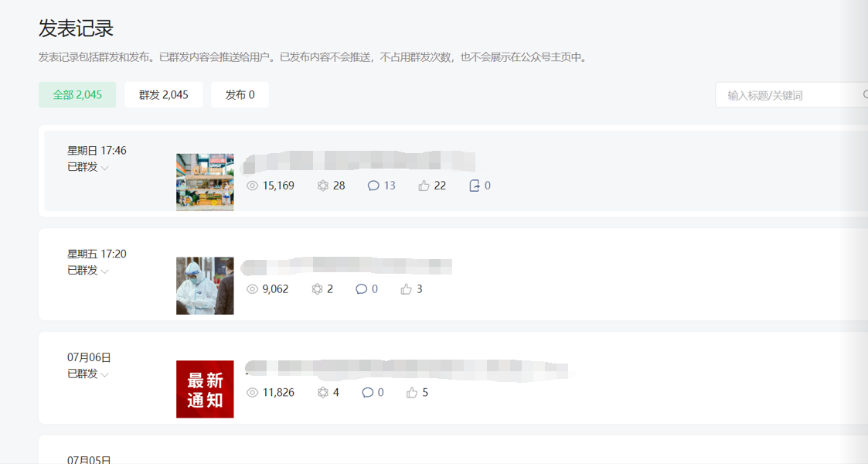Click the 输入标题/关键词 search field
Viewport: 868px width, 464px height.
[791, 95]
